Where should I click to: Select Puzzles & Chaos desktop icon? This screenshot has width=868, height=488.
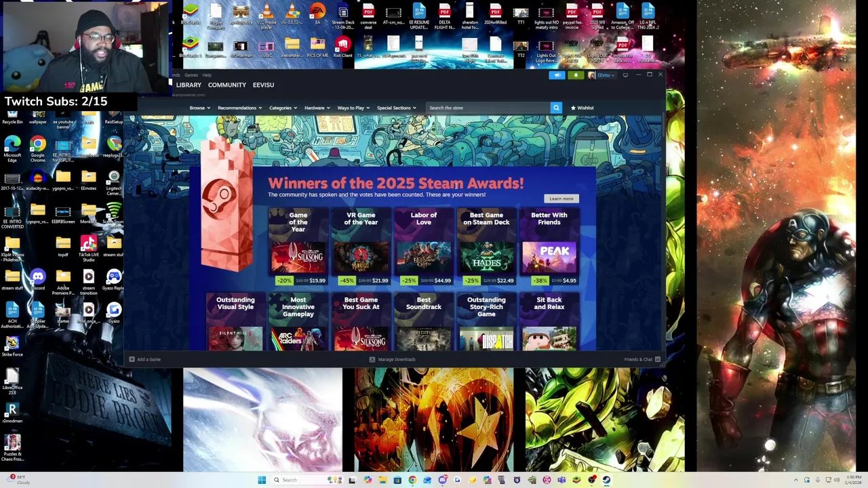pos(12,447)
